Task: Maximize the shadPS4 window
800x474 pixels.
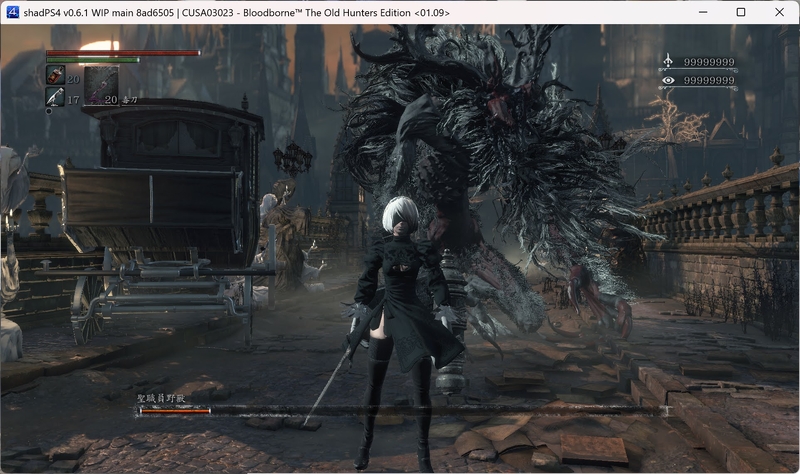Action: click(741, 12)
